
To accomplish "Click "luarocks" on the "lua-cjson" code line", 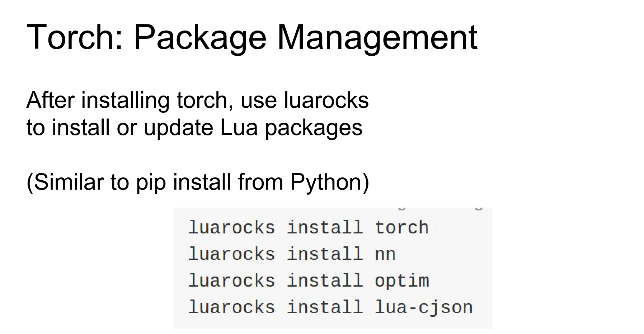I will coord(231,307).
